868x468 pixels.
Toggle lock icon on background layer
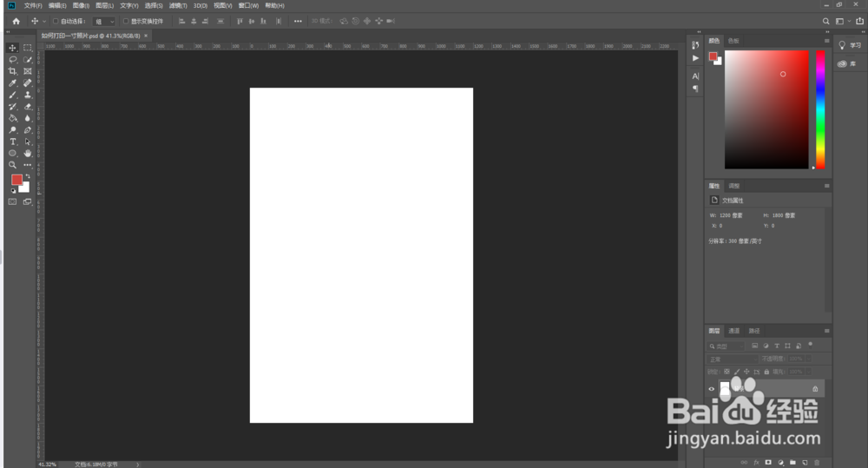click(x=815, y=389)
